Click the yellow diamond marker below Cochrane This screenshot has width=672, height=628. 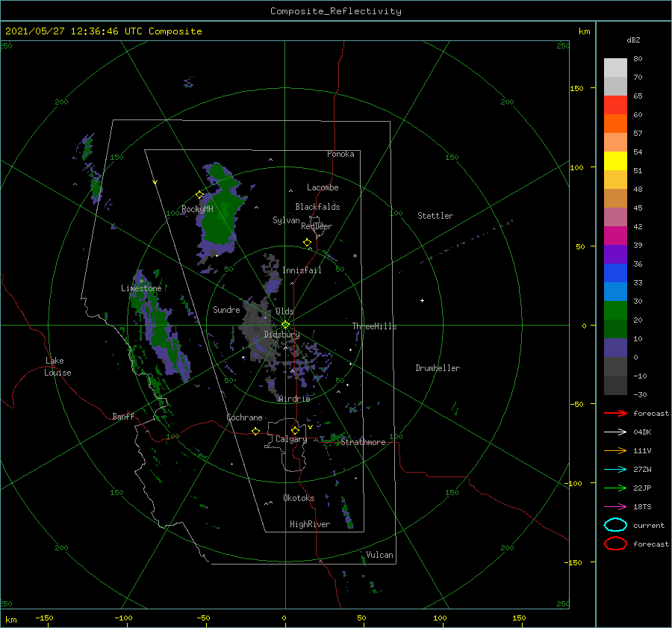(255, 431)
